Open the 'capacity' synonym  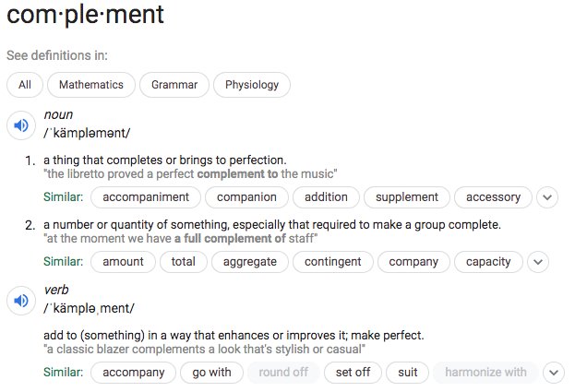488,262
